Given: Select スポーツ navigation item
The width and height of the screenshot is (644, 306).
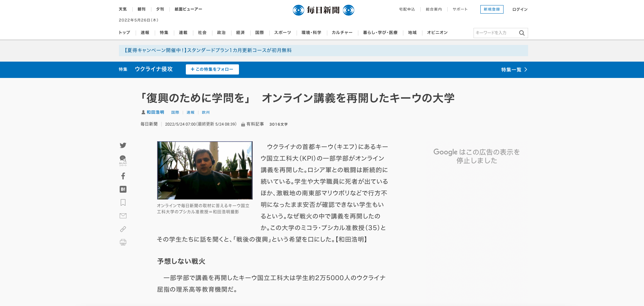Looking at the screenshot, I should coord(283,33).
